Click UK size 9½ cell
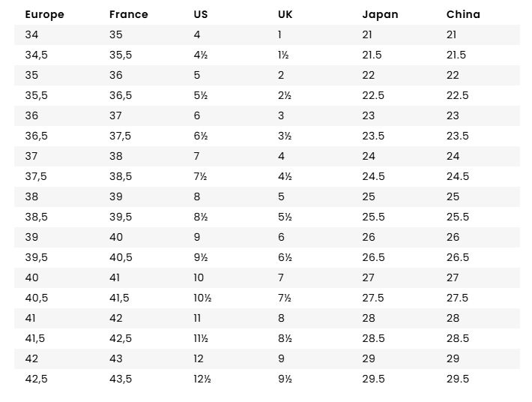This screenshot has width=532, height=402. (x=284, y=379)
